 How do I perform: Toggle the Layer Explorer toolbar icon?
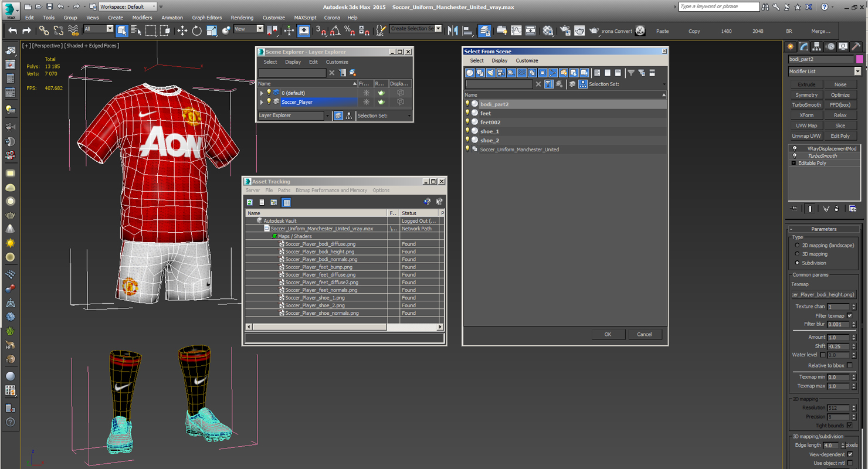coord(484,30)
